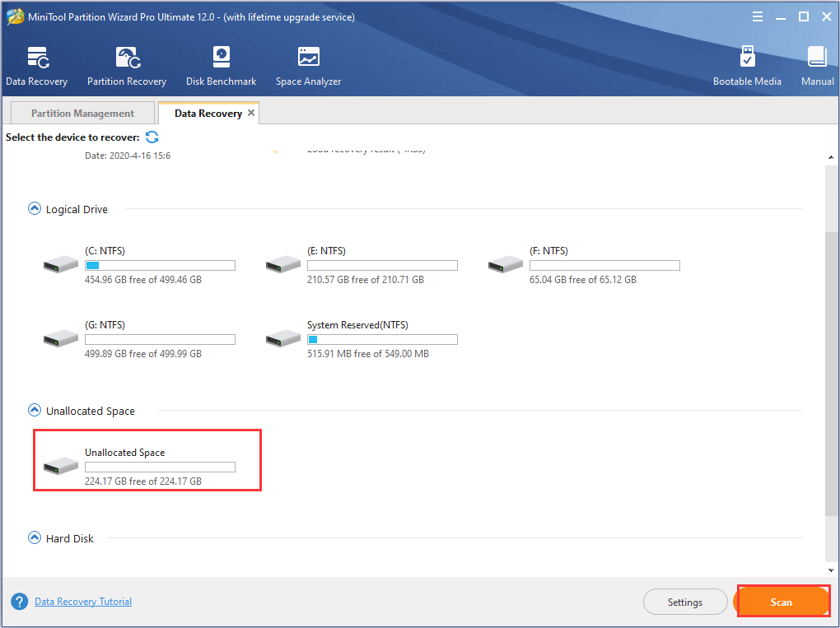Start the Scan
Image resolution: width=840 pixels, height=628 pixels.
781,602
